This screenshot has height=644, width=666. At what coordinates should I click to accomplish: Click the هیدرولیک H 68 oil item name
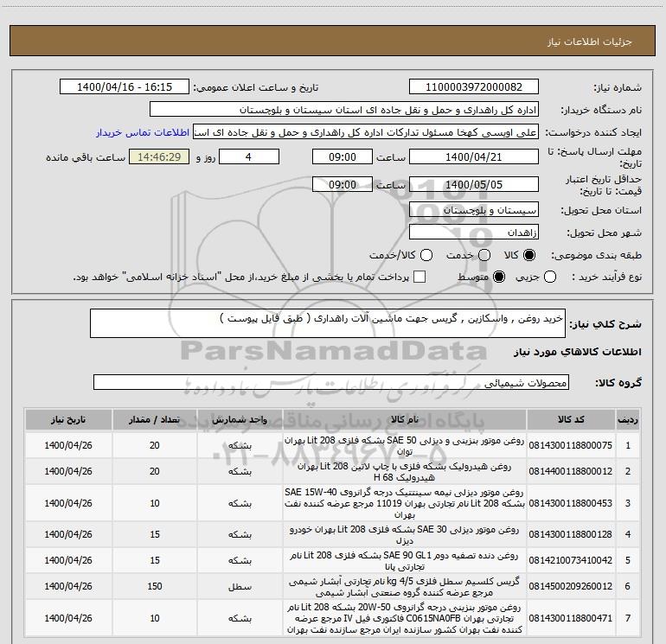tap(405, 471)
